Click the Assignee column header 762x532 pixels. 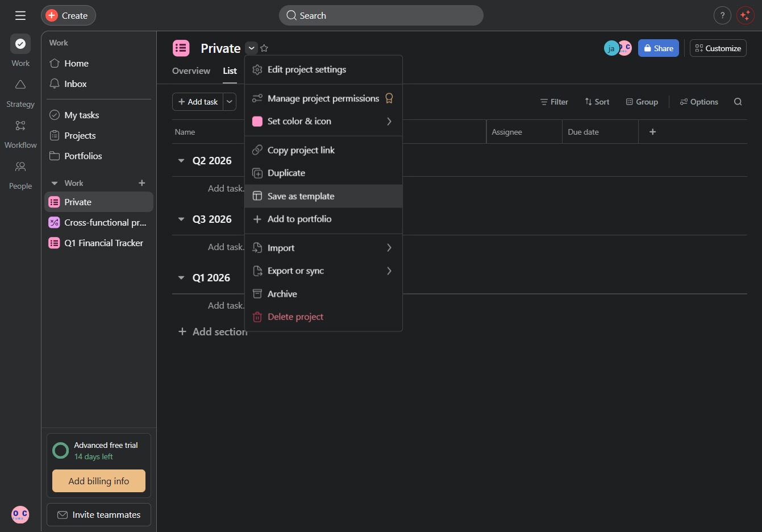click(x=524, y=132)
